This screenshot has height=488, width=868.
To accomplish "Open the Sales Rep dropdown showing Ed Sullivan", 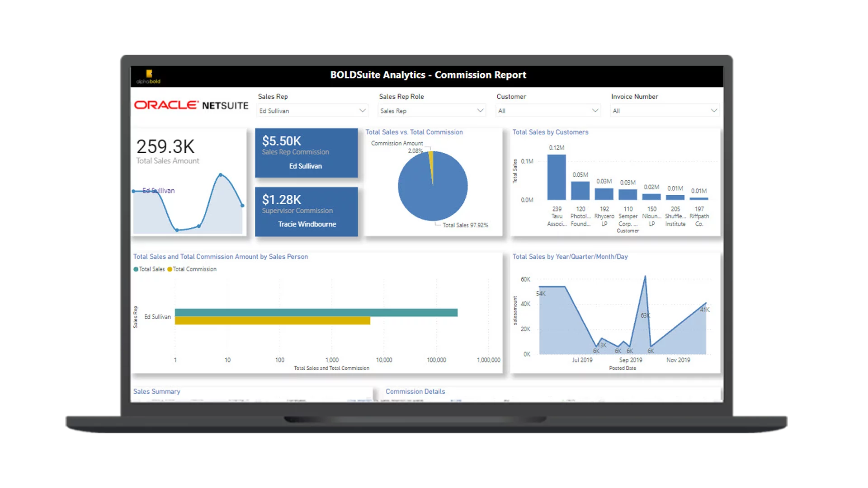I will click(312, 111).
